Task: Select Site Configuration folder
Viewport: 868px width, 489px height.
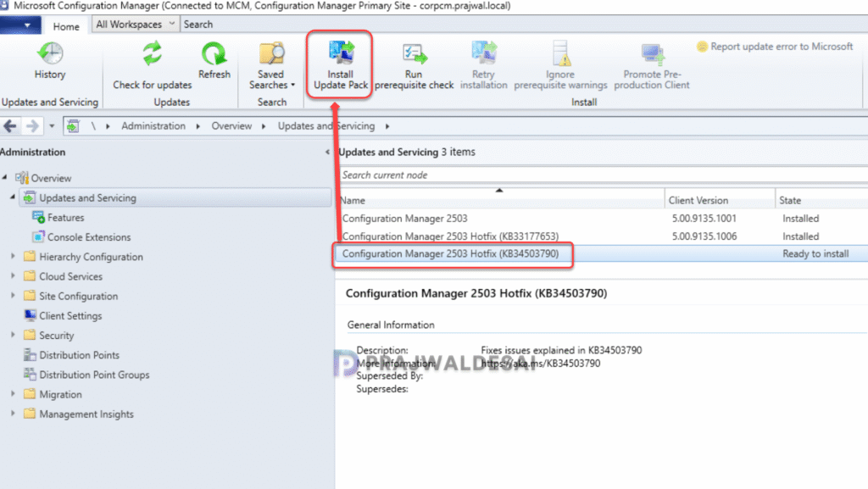Action: pyautogui.click(x=79, y=297)
